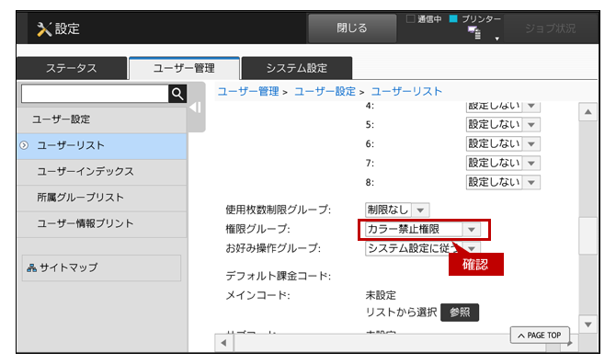Screen dimensions: 616x364
Task: Open the サイトマップ button
Action: click(101, 267)
